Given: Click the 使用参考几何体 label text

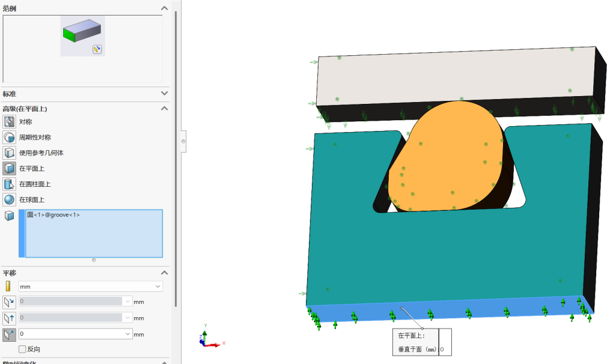Looking at the screenshot, I should coord(41,153).
